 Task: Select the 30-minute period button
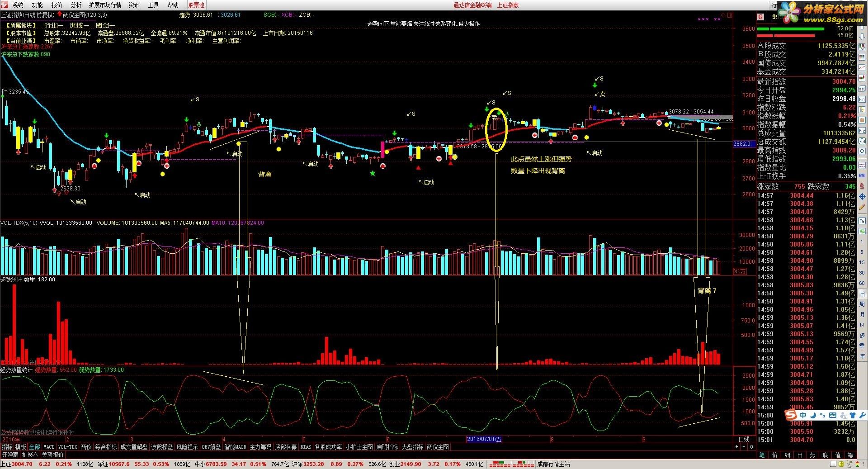(862, 273)
